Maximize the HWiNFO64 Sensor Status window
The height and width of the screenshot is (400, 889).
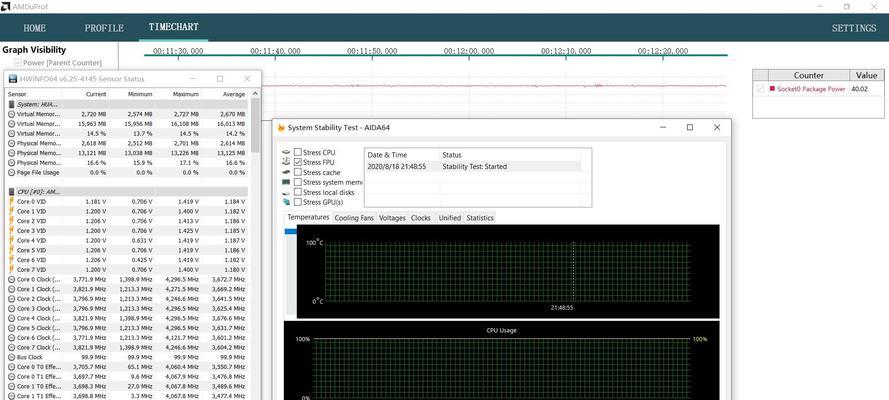(x=220, y=79)
